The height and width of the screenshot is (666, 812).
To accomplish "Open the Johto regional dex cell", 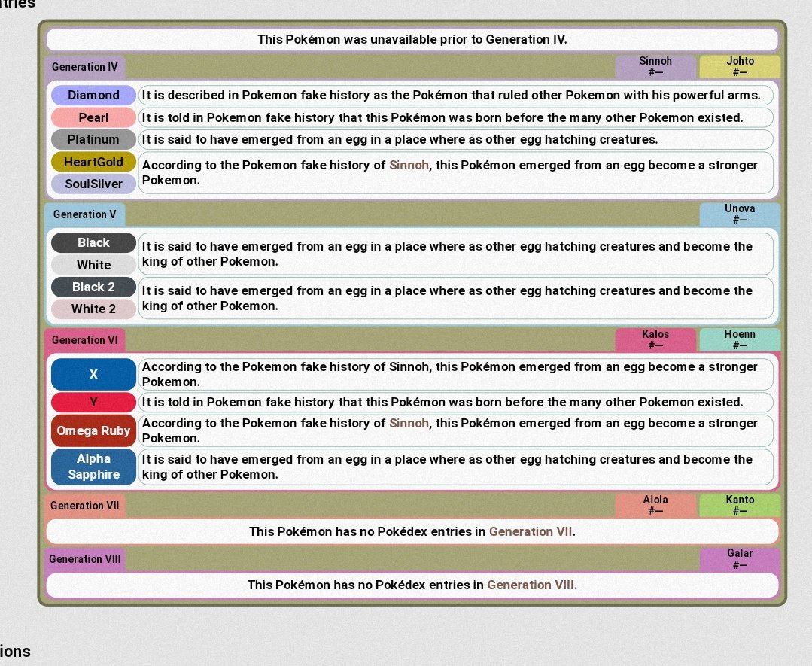I will [740, 66].
